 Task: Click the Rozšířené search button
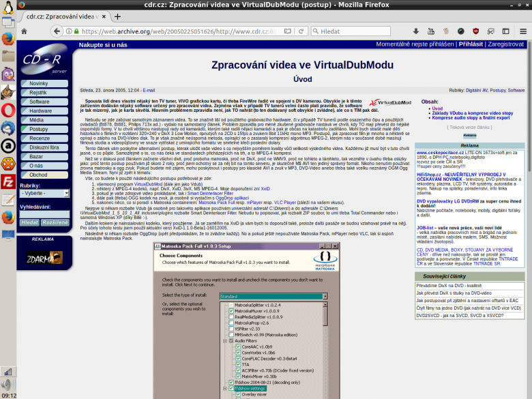[55, 222]
